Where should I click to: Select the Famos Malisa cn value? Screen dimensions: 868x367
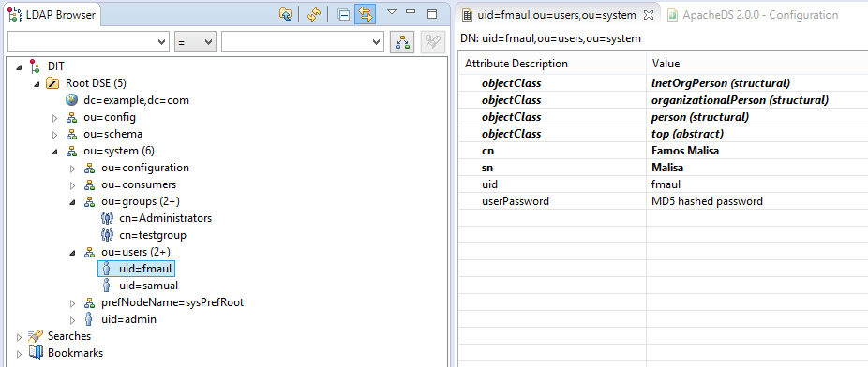coord(685,151)
